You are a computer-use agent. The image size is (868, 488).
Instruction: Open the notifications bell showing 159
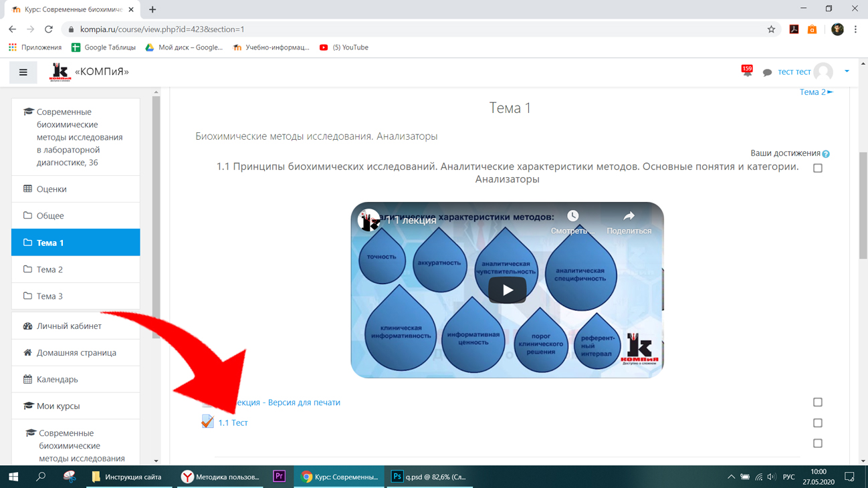(747, 72)
